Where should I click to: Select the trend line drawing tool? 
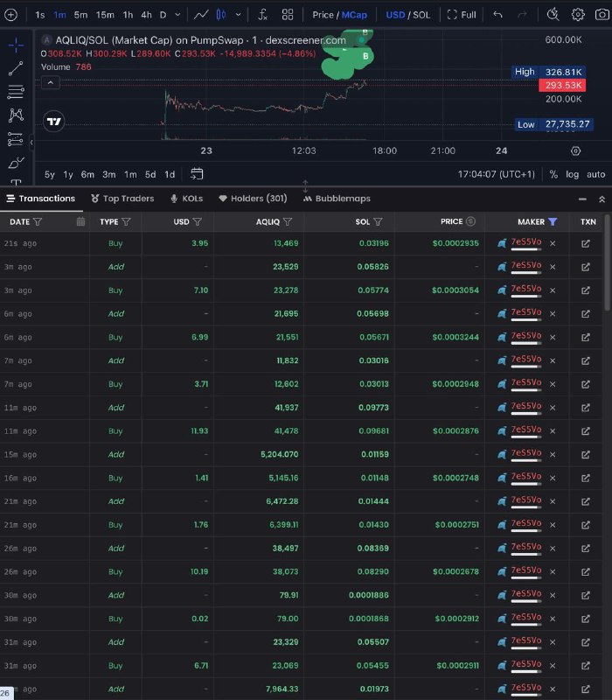point(16,69)
